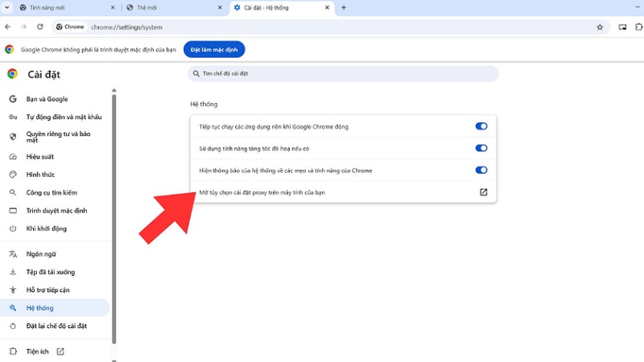
Task: Click the browser back arrow
Action: pos(8,27)
